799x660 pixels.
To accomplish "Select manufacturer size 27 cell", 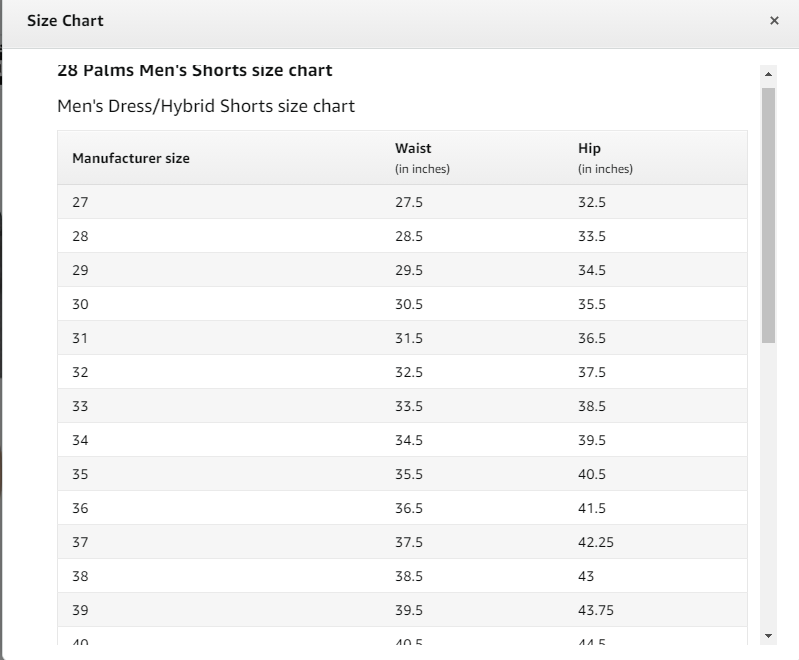I will tap(81, 202).
